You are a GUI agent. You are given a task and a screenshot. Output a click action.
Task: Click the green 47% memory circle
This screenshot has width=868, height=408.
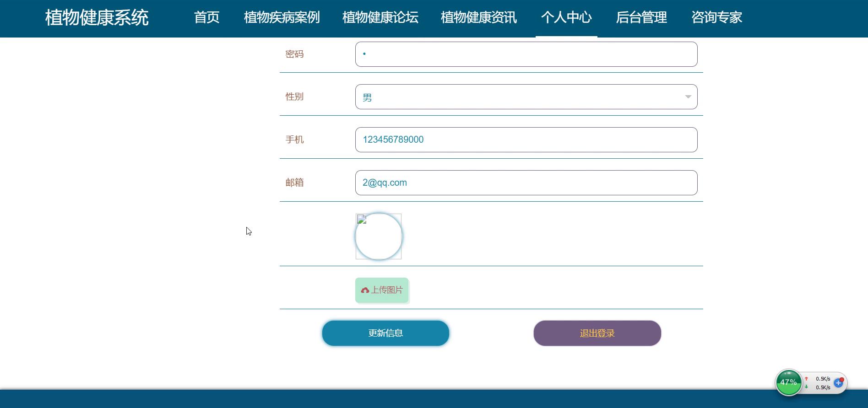tap(788, 382)
